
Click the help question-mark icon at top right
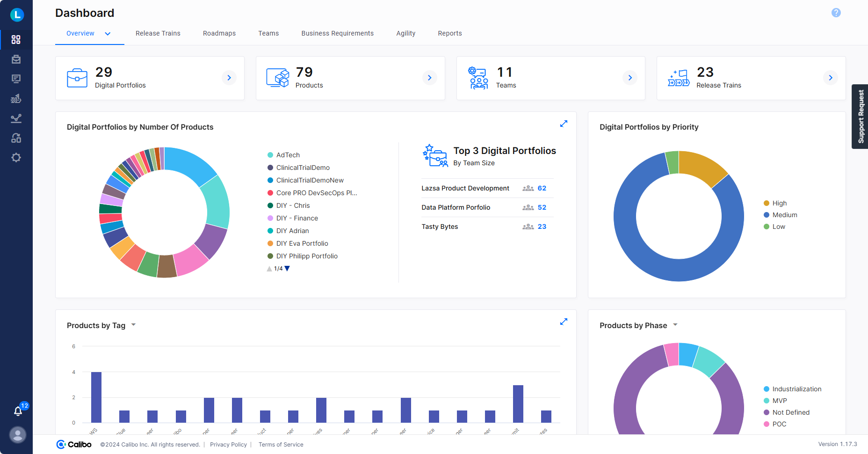[836, 13]
